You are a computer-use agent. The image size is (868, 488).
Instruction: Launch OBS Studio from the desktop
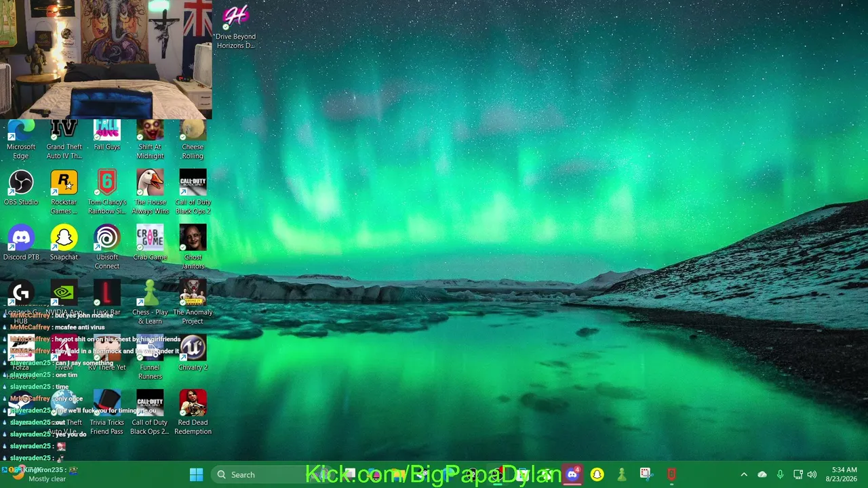[x=21, y=188]
